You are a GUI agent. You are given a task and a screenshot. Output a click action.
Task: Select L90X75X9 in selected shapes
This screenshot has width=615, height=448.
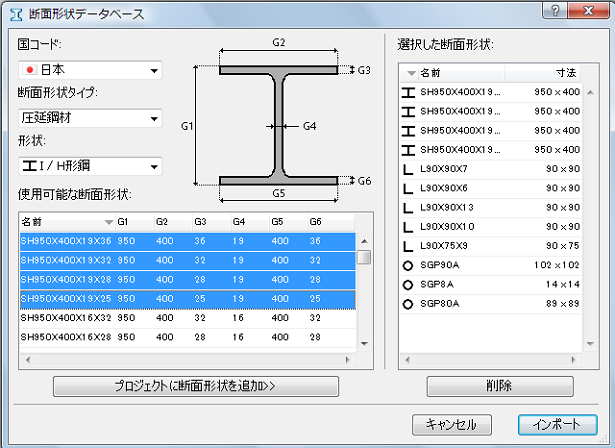491,246
